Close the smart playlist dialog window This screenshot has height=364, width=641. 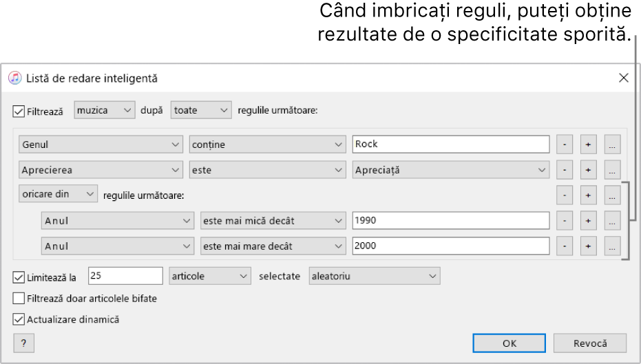623,78
